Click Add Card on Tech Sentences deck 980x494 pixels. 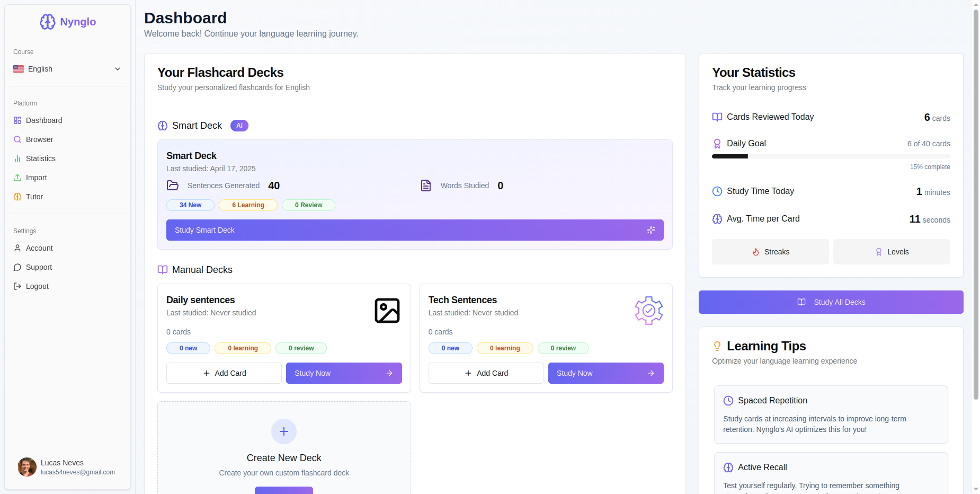[486, 373]
